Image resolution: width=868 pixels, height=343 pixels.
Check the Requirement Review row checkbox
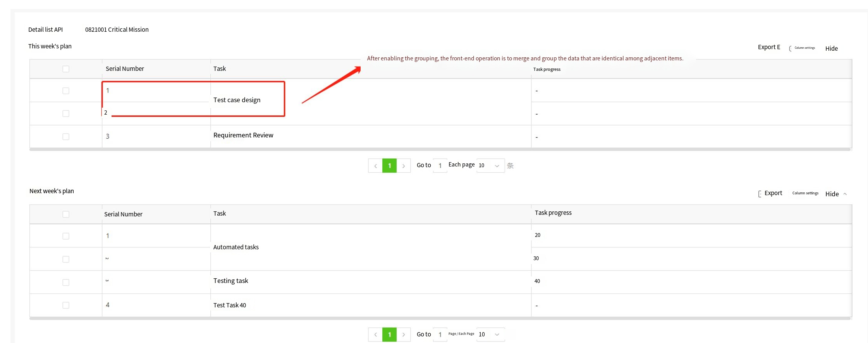coord(66,137)
